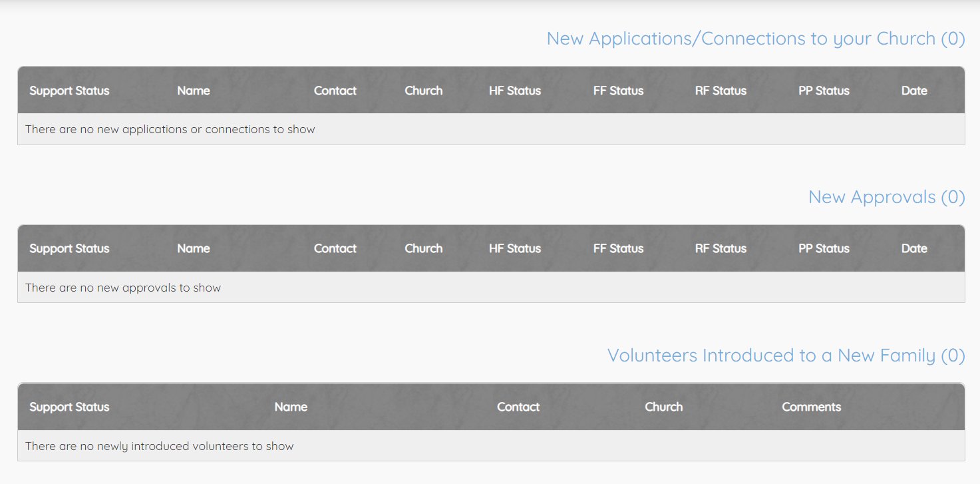Select the 'no new approvals to show' row
The width and height of the screenshot is (980, 484).
tap(123, 288)
